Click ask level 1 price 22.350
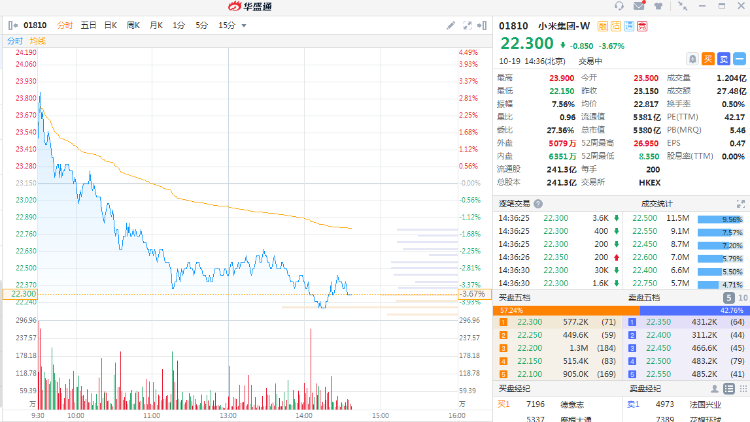 click(x=659, y=322)
